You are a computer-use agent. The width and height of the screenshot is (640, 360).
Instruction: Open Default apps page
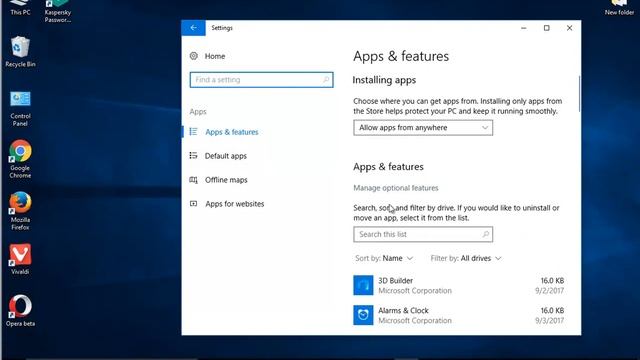(x=226, y=156)
